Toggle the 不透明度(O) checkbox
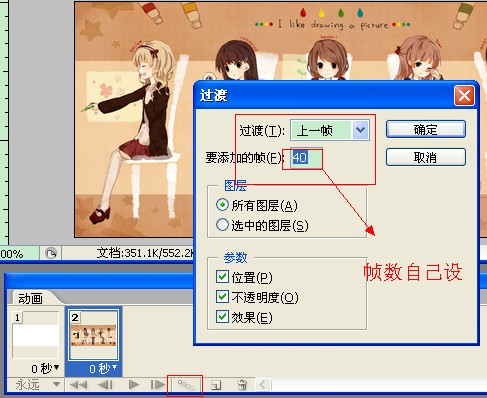This screenshot has height=398, width=487. pyautogui.click(x=222, y=296)
